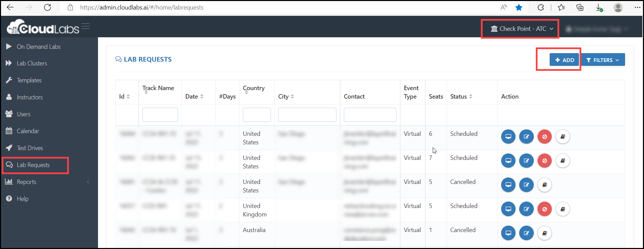
Task: Open Calendar in sidebar
Action: click(28, 131)
